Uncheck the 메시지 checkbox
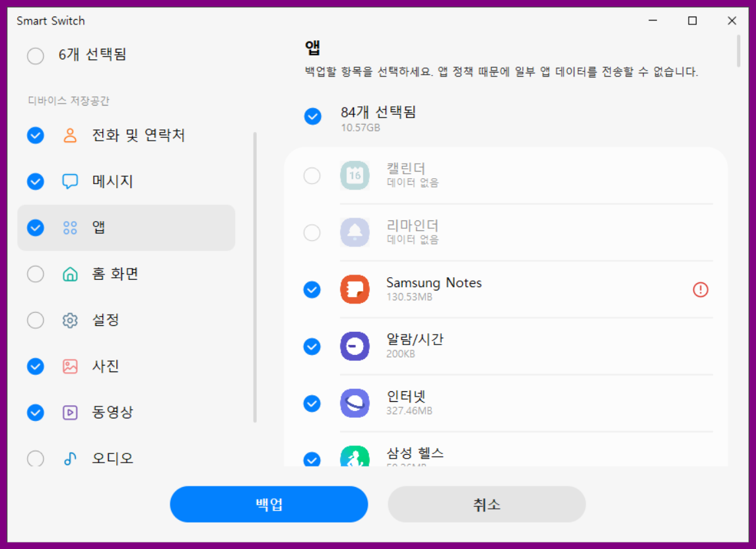The image size is (756, 549). click(x=36, y=181)
